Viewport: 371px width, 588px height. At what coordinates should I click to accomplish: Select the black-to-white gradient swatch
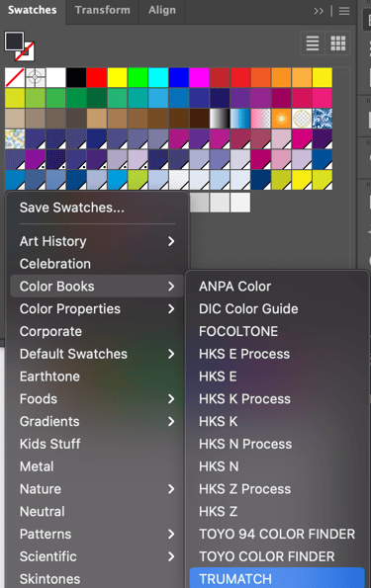(x=220, y=119)
